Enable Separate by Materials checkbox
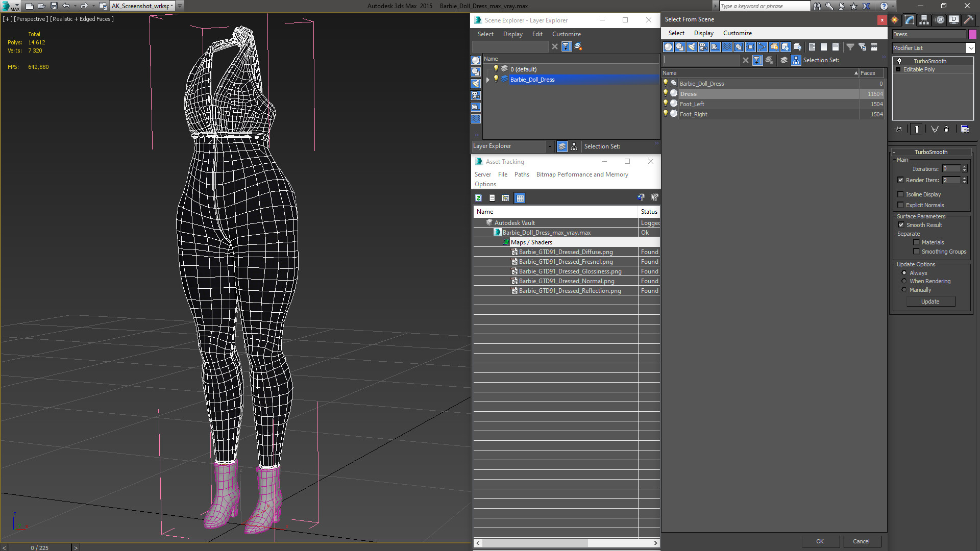Viewport: 980px width, 551px height. [x=916, y=242]
